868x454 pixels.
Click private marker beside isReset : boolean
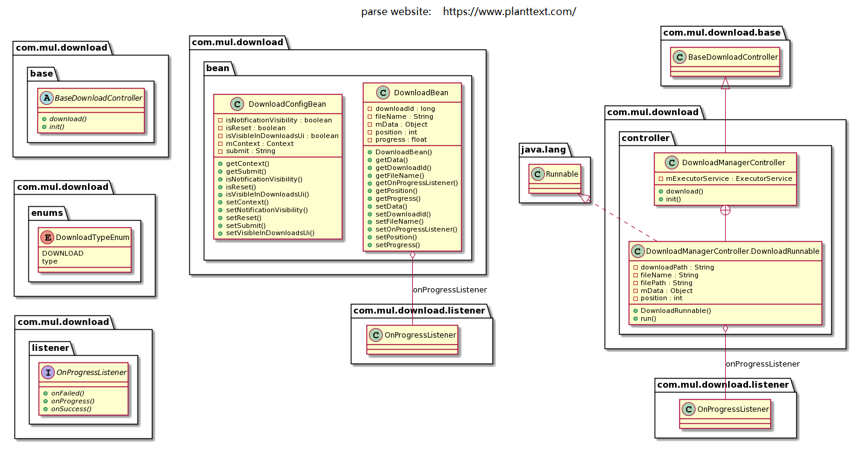click(x=221, y=128)
